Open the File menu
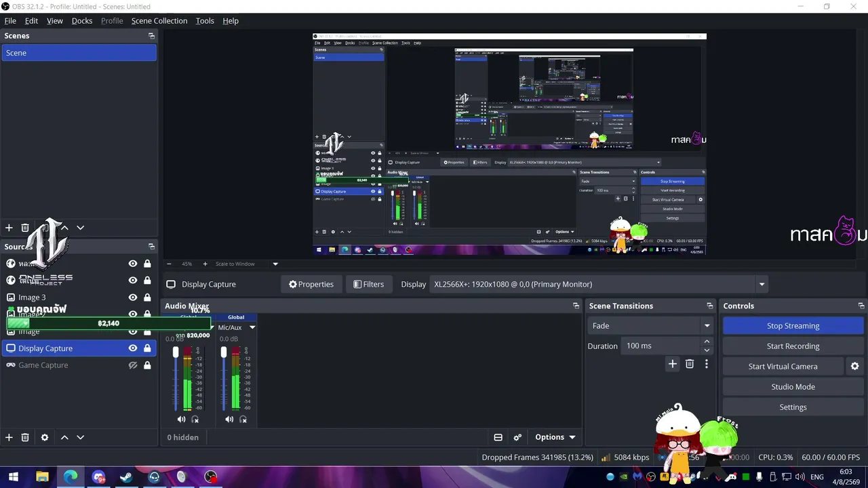 (x=10, y=21)
